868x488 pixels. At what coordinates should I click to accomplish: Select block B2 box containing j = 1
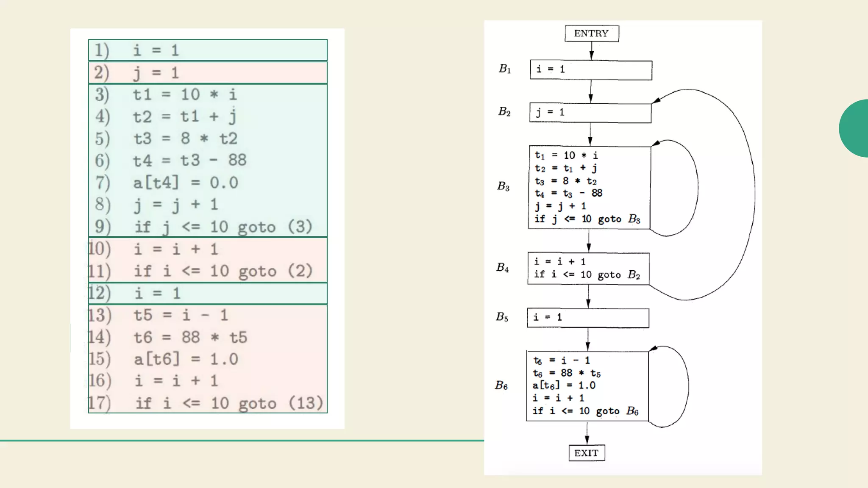(590, 113)
